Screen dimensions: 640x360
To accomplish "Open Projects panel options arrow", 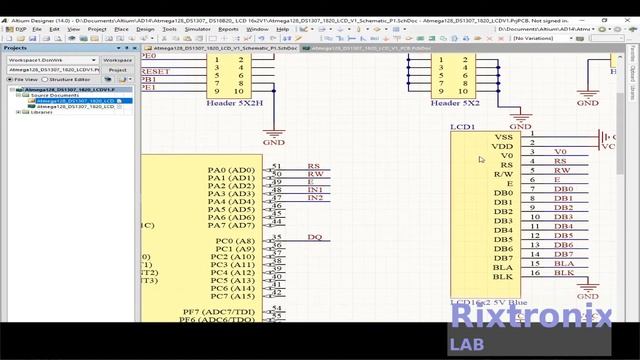I will pyautogui.click(x=119, y=48).
